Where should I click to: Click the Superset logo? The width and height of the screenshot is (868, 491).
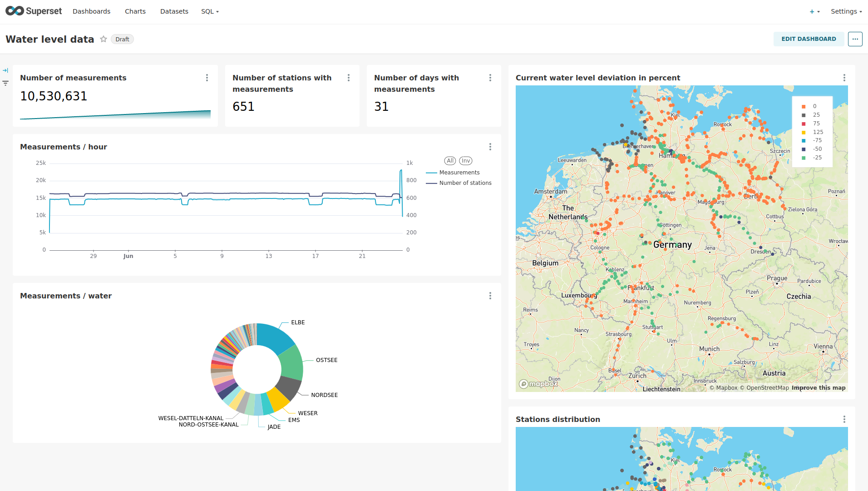point(34,11)
